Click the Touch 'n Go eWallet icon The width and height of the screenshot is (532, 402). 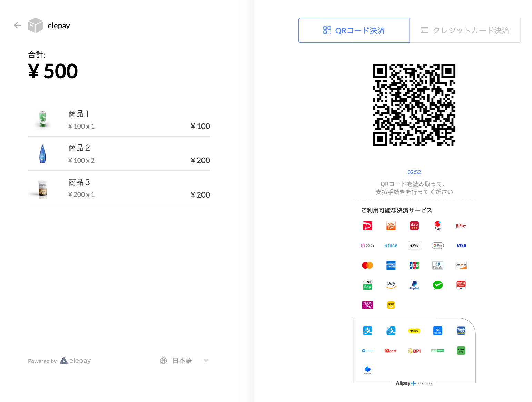pyautogui.click(x=461, y=331)
